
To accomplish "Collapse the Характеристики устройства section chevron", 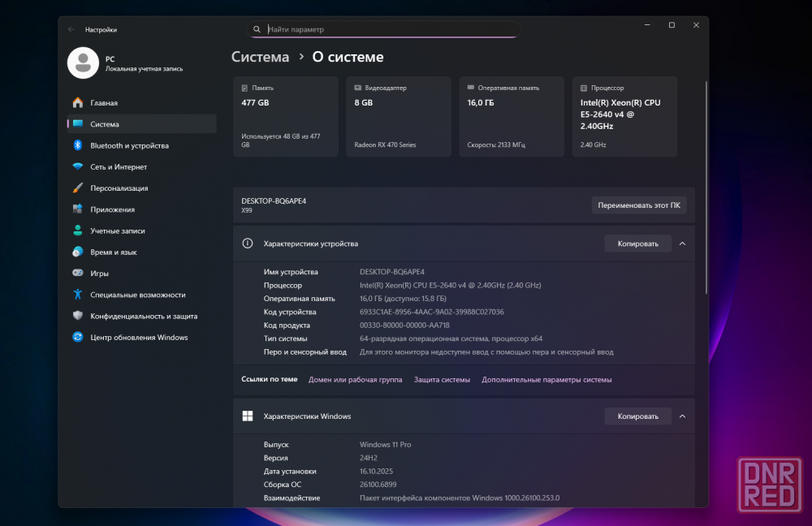I will 682,244.
